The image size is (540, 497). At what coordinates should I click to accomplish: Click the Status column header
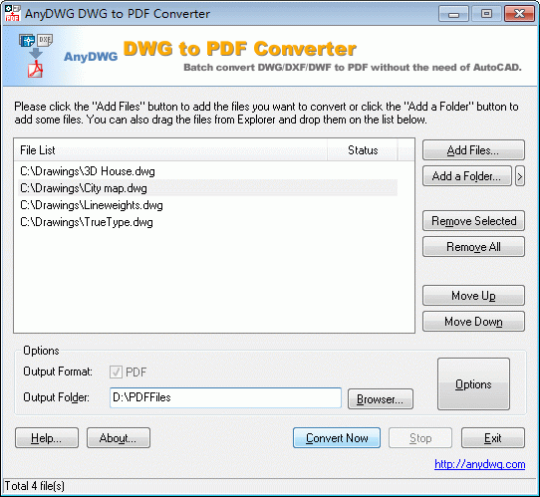tap(362, 150)
